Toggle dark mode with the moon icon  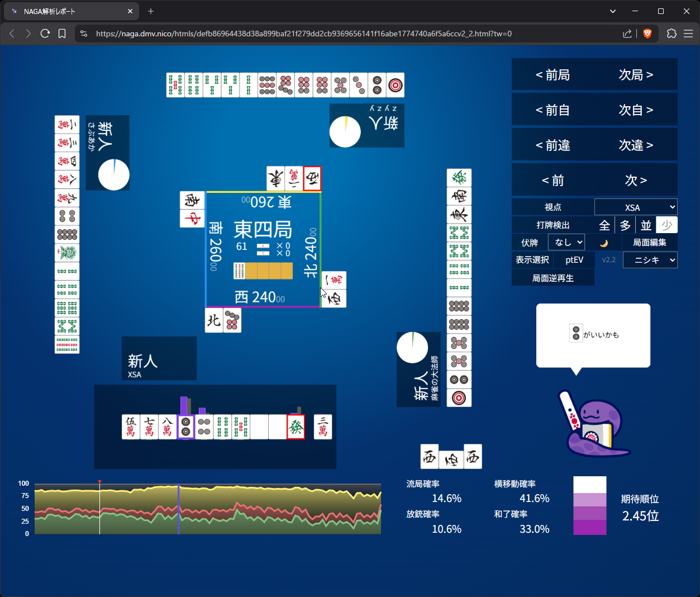603,243
